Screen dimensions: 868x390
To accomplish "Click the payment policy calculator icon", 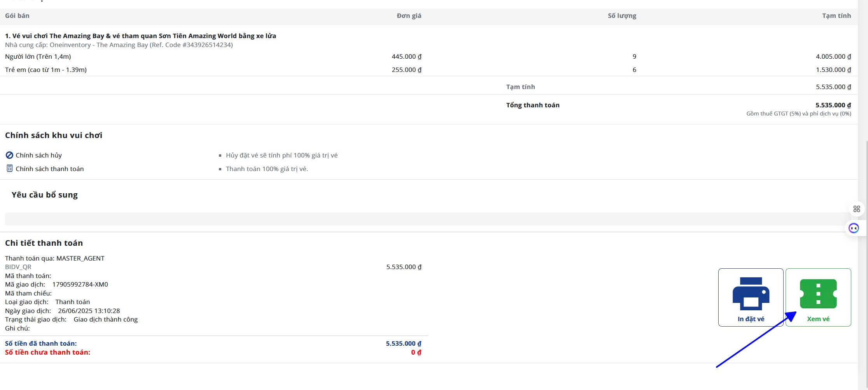I will click(x=9, y=168).
